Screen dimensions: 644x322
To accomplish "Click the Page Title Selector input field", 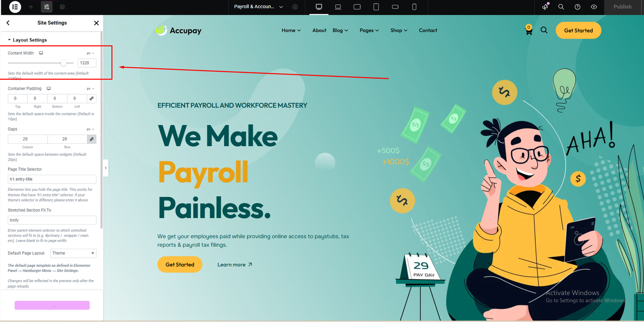I will click(52, 179).
